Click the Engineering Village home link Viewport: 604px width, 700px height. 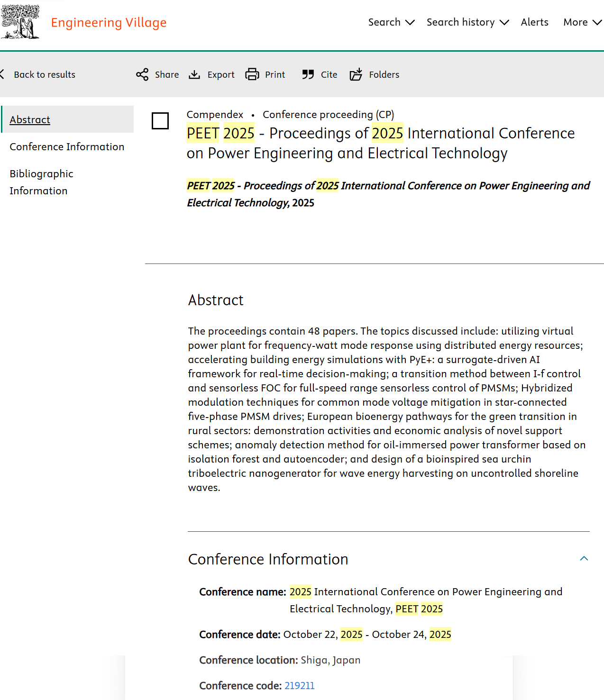pos(109,22)
